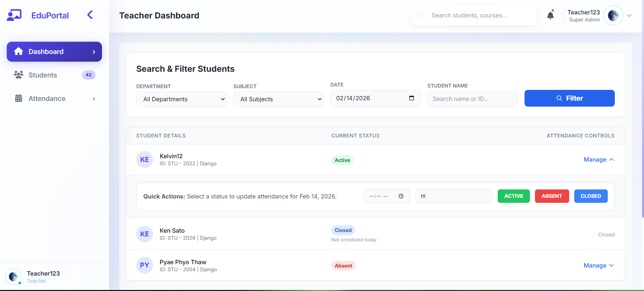Collapse Manage for Kelvin12
This screenshot has height=291, width=644.
[599, 160]
